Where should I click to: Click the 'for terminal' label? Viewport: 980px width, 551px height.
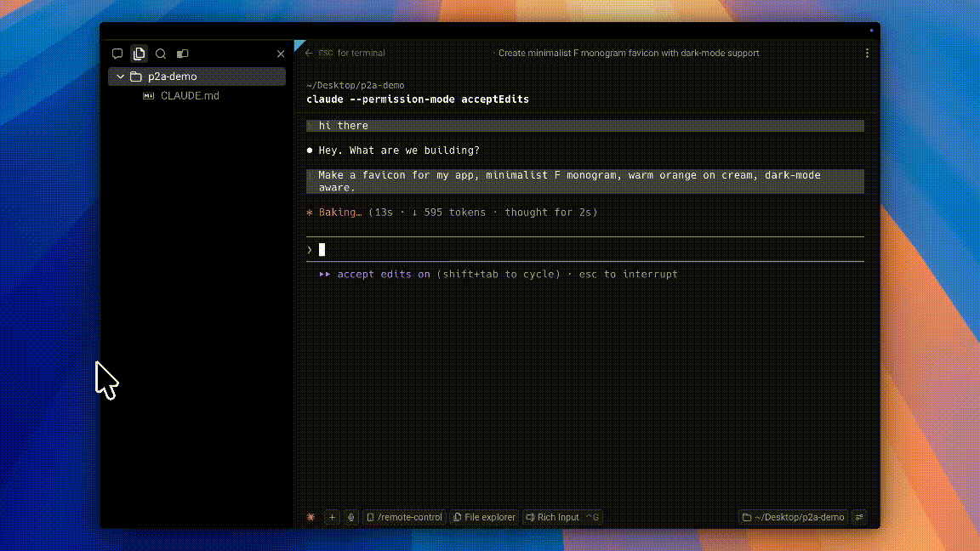[x=362, y=53]
